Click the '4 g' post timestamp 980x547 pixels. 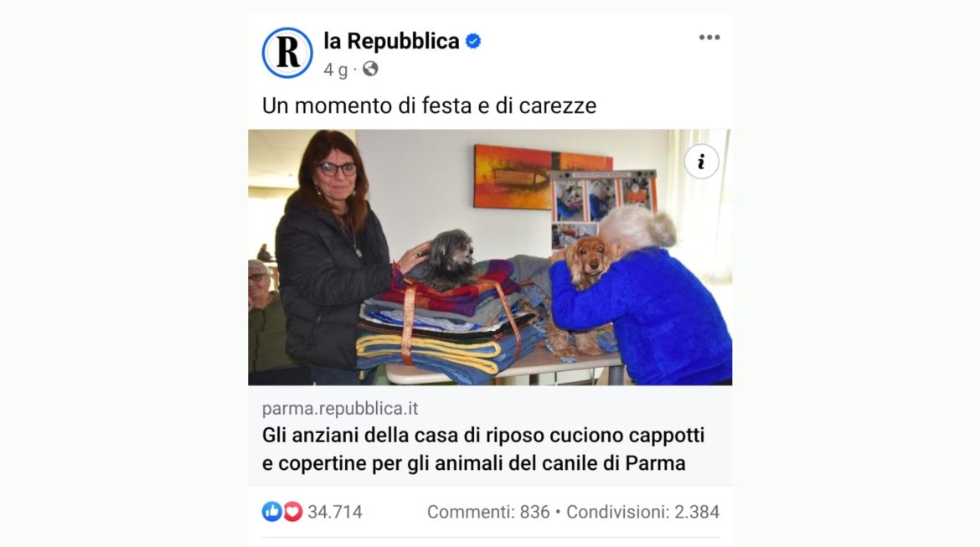335,70
